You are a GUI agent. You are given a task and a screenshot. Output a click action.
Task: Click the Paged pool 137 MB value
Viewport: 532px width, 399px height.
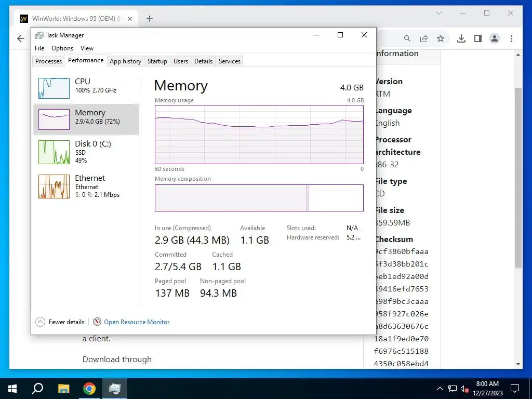(172, 293)
